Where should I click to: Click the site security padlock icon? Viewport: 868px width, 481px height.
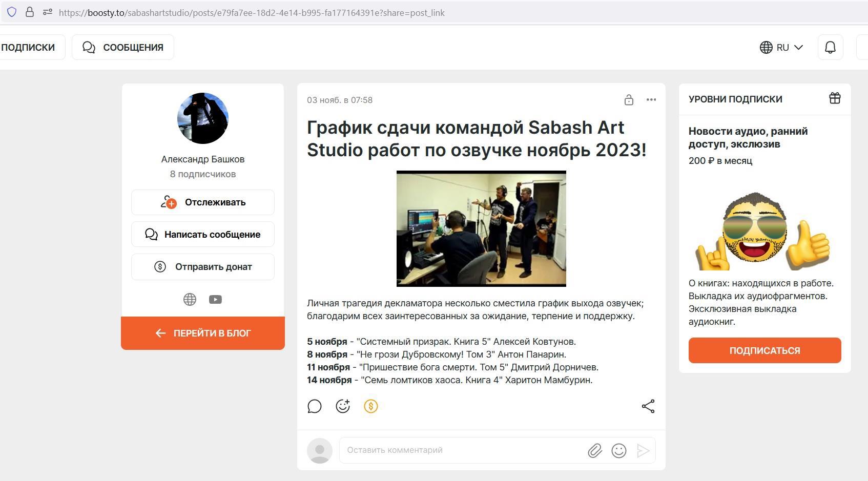pos(30,12)
